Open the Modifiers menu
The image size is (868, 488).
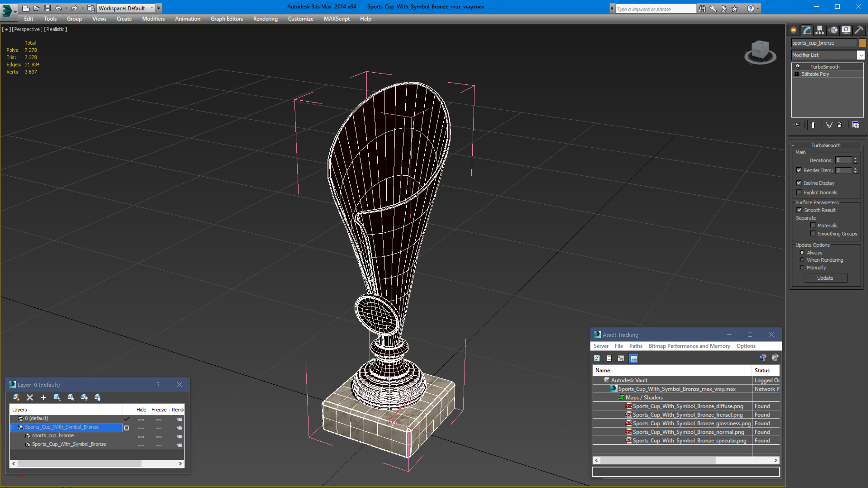[x=153, y=19]
